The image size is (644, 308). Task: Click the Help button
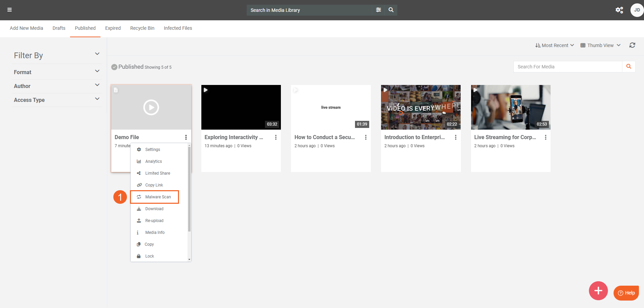coord(626,293)
